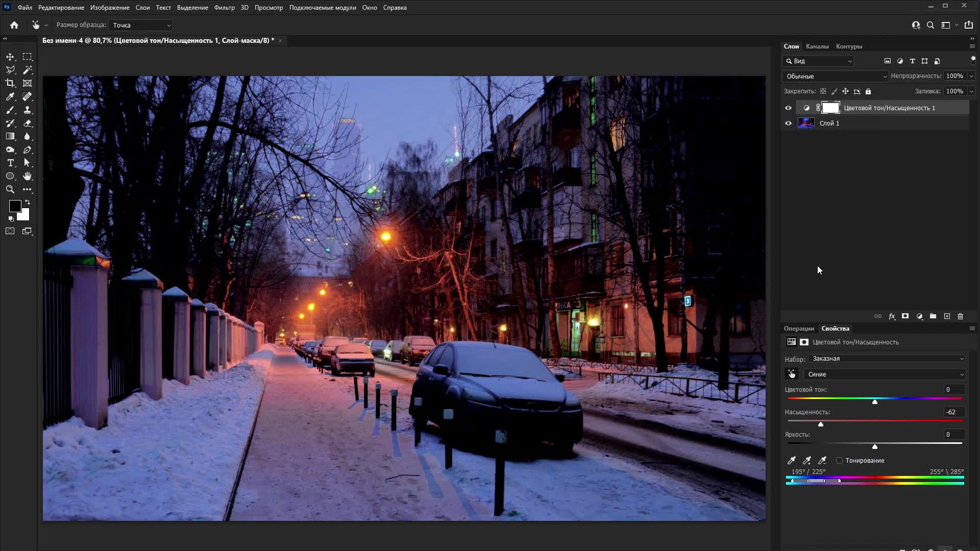Image resolution: width=980 pixels, height=551 pixels.
Task: Select the Crop tool
Action: pos(10,83)
